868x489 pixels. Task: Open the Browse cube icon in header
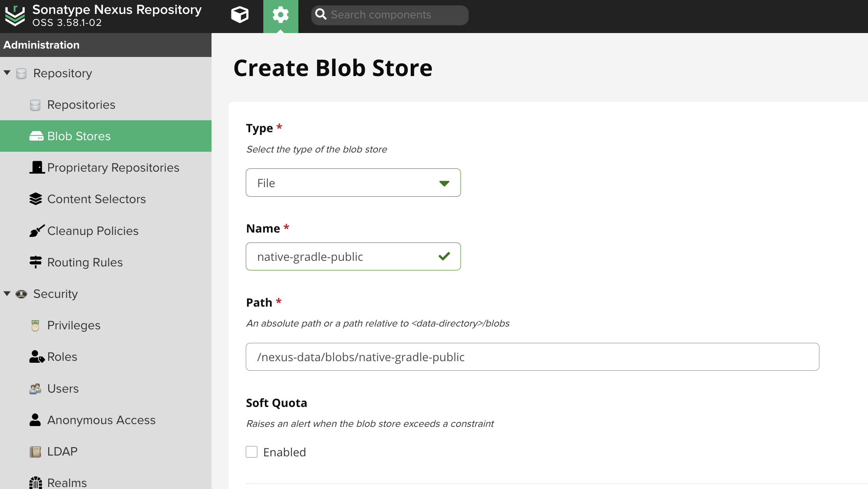pos(239,15)
